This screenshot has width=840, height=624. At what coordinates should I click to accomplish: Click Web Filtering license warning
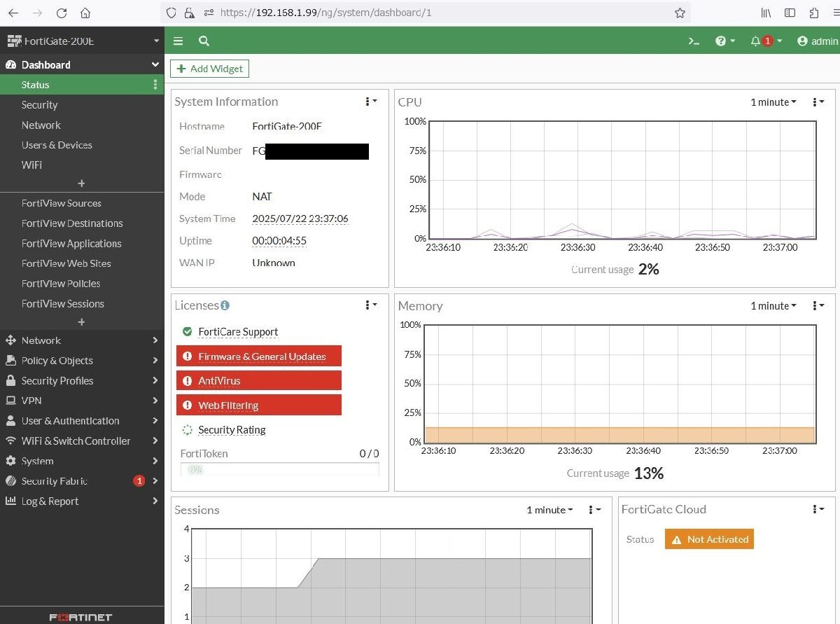[259, 405]
